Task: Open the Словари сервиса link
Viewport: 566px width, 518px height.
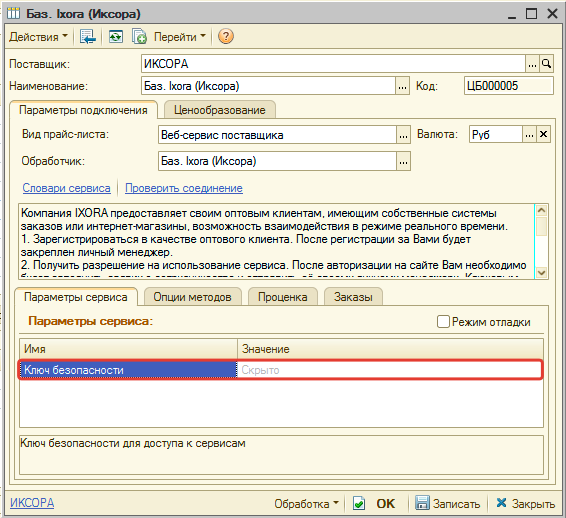Action: 66,188
